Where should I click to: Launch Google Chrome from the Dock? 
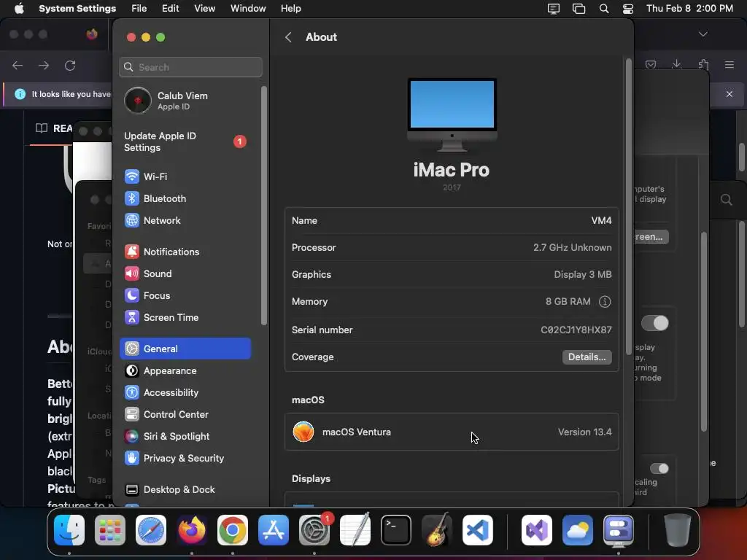233,530
